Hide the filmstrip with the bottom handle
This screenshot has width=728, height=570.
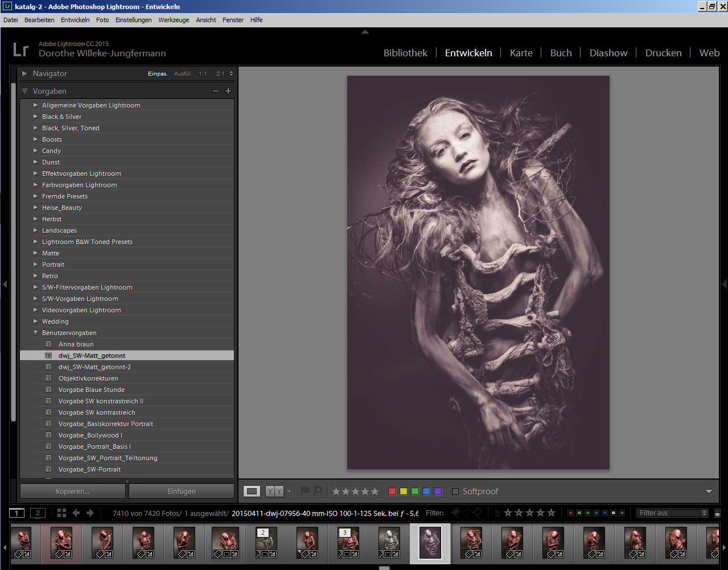click(x=385, y=567)
